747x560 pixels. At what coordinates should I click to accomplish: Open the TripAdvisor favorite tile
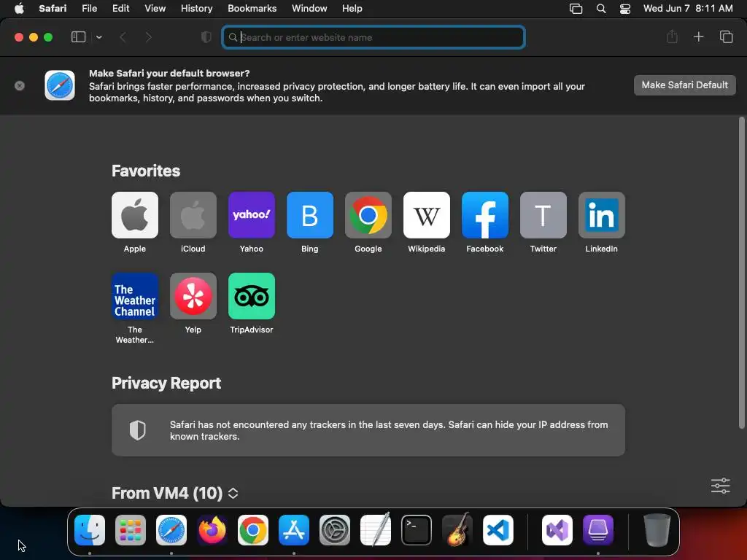(252, 296)
